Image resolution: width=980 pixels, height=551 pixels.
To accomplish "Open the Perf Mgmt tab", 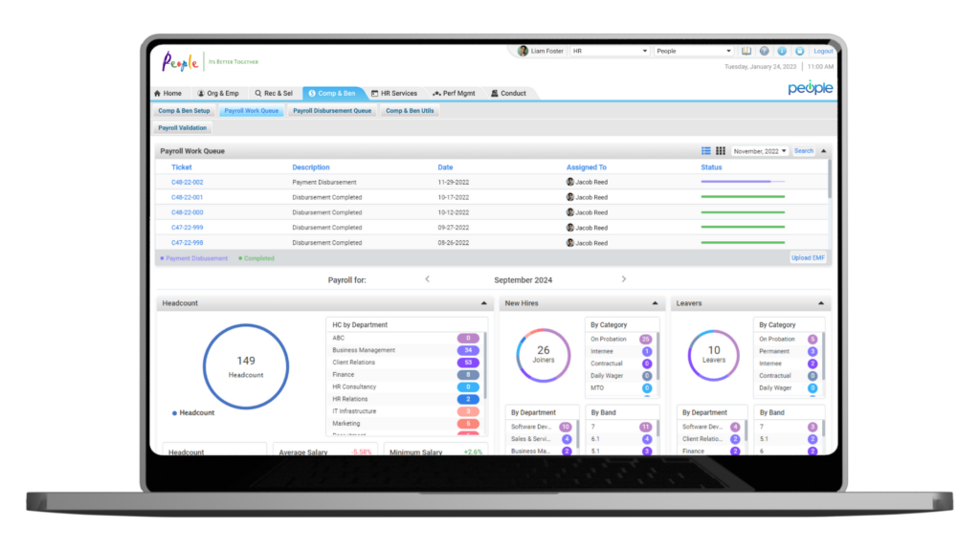I will (456, 94).
